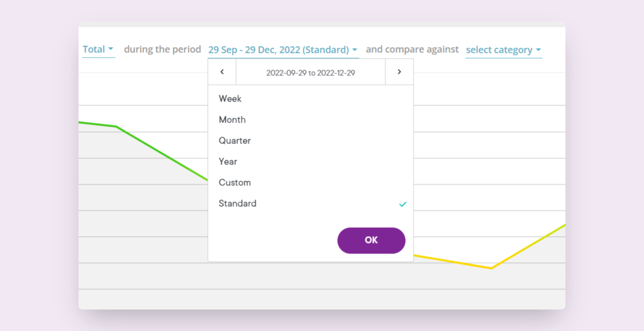
Task: Confirm the selection with the OK button
Action: coord(371,240)
